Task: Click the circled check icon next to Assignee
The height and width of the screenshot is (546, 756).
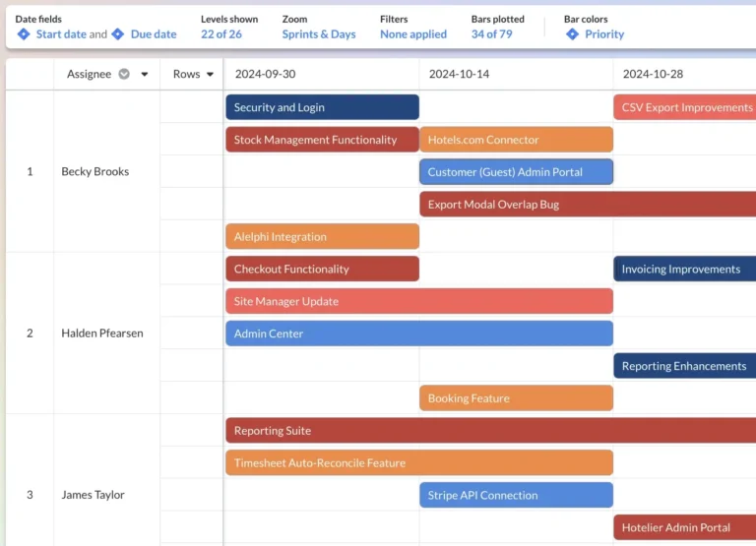Action: click(x=124, y=74)
